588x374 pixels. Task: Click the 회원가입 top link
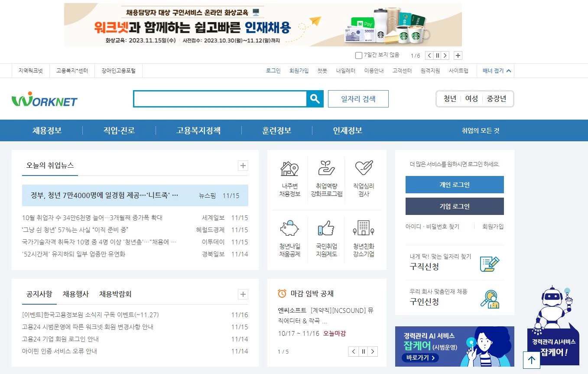coord(299,71)
